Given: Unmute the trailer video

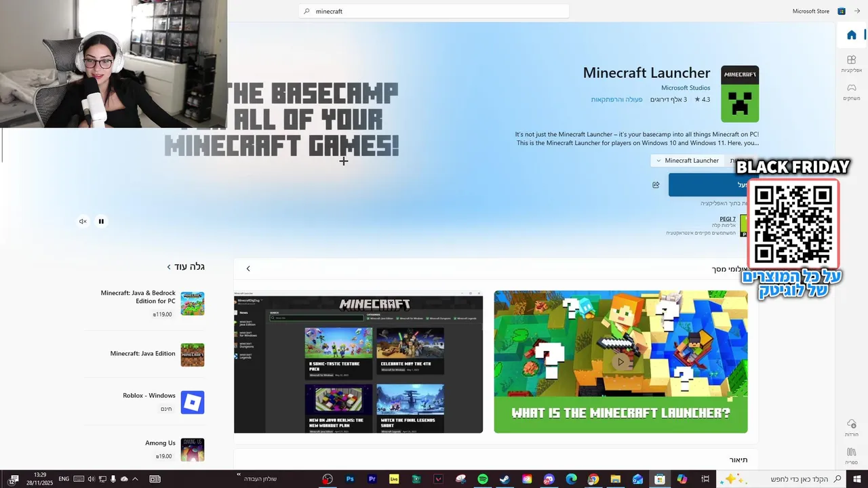Looking at the screenshot, I should point(83,221).
